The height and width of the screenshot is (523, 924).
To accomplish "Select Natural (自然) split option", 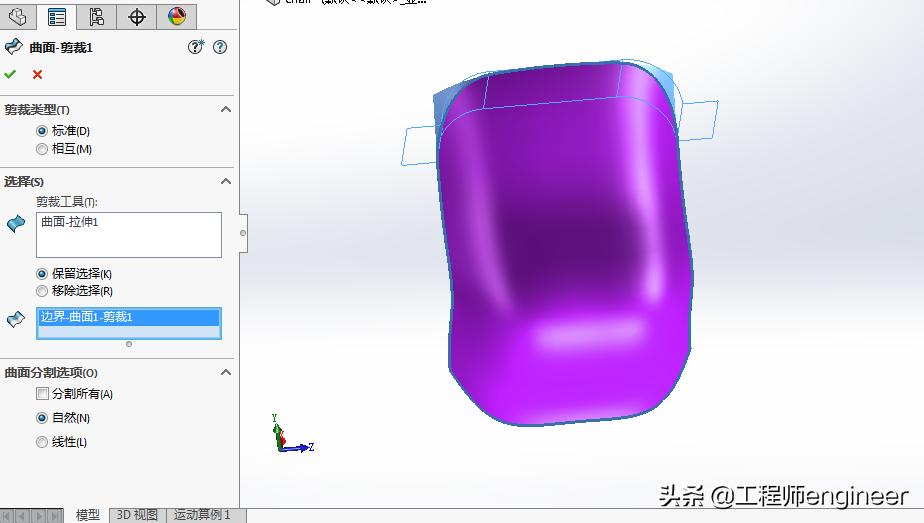I will 42,418.
